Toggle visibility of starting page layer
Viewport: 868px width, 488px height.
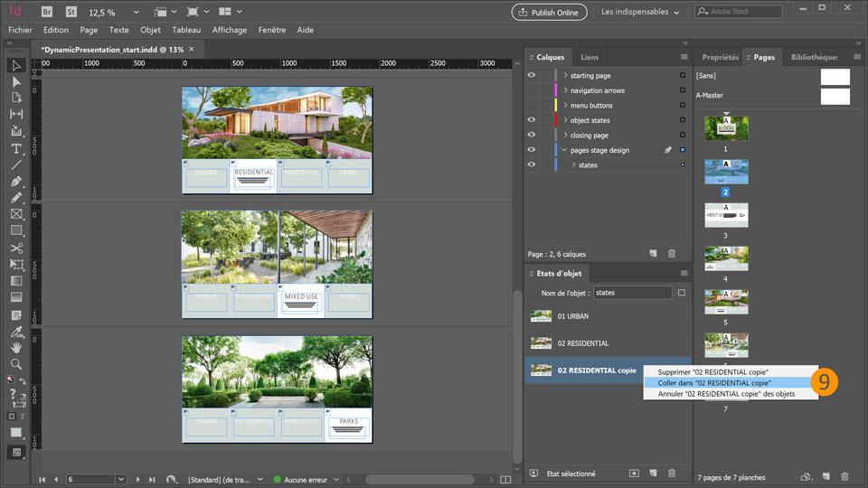click(x=532, y=75)
